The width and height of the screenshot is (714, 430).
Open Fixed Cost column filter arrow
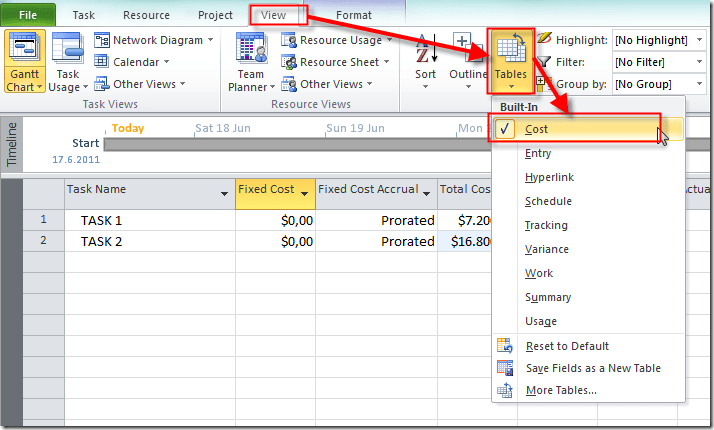(x=304, y=190)
